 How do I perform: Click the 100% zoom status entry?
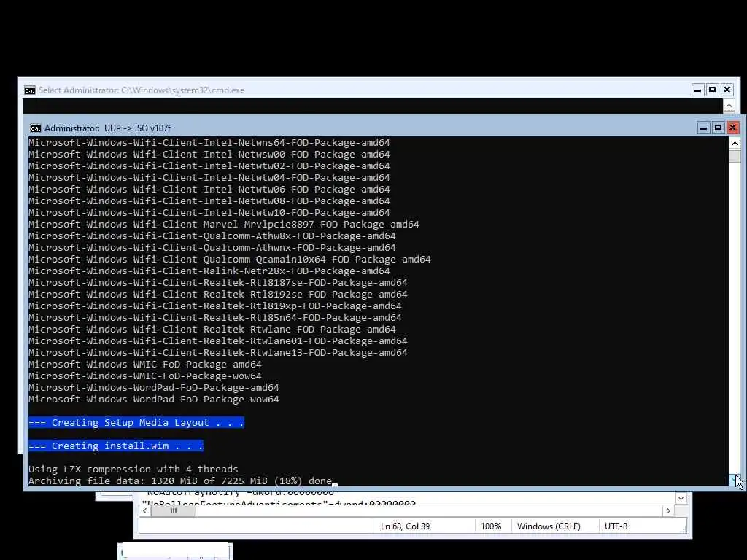point(491,526)
